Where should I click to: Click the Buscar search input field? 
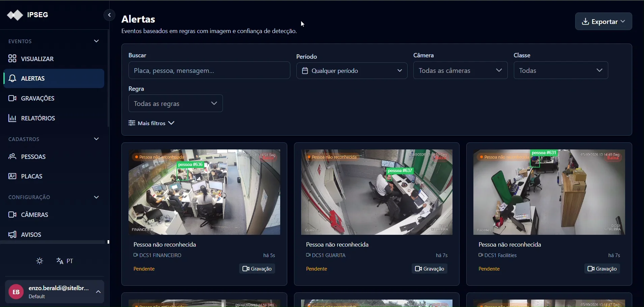point(209,71)
